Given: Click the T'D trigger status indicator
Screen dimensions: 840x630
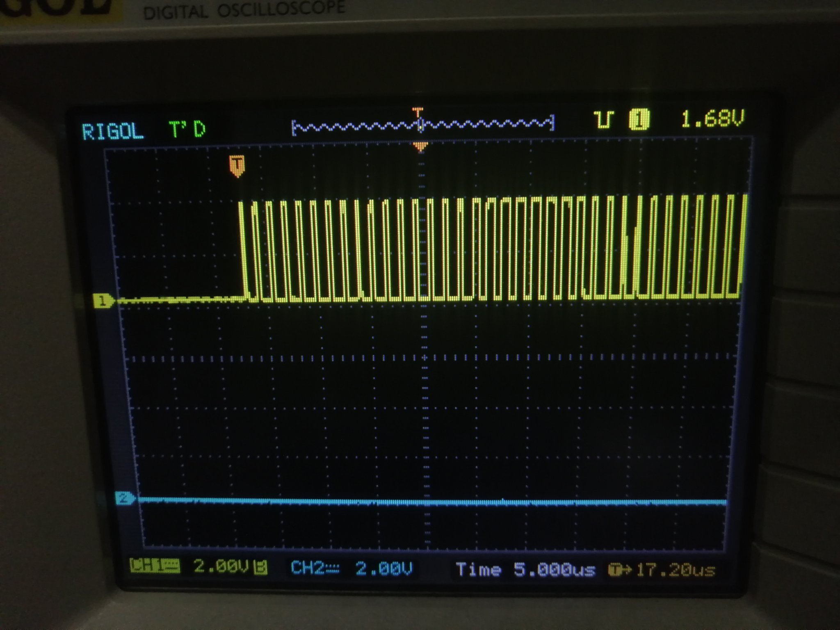Looking at the screenshot, I should coord(187,130).
